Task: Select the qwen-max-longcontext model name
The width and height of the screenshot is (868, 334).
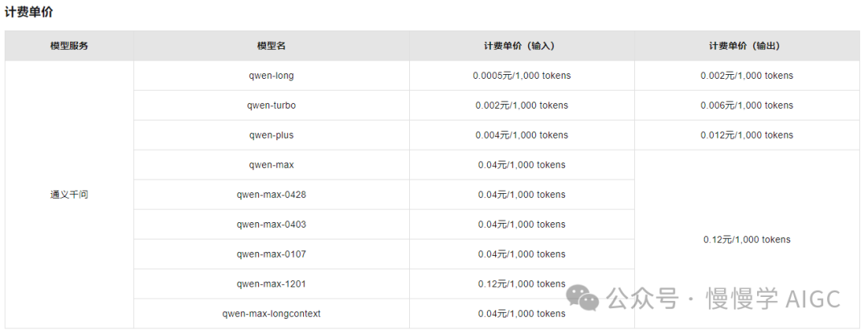Action: (271, 314)
